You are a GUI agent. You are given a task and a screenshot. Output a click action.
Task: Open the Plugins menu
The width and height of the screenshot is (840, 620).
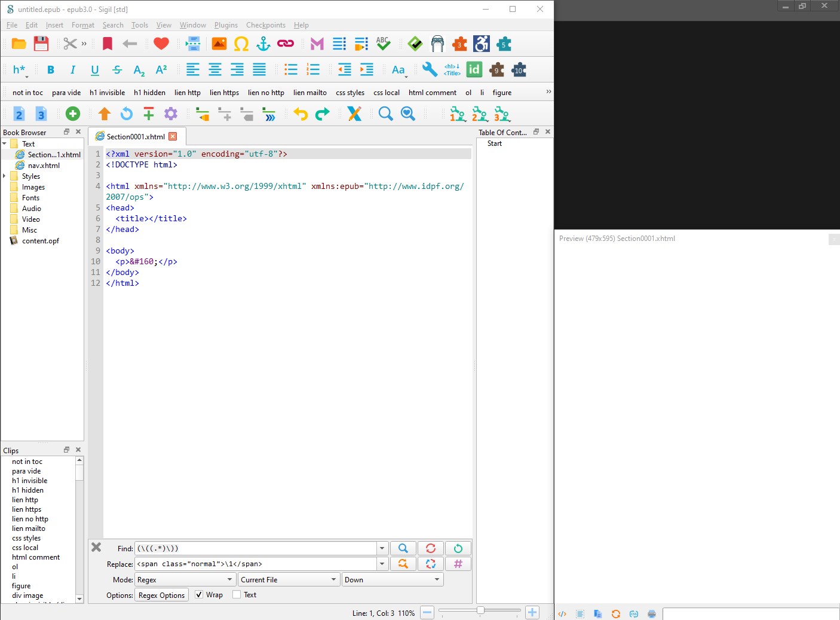click(x=226, y=25)
